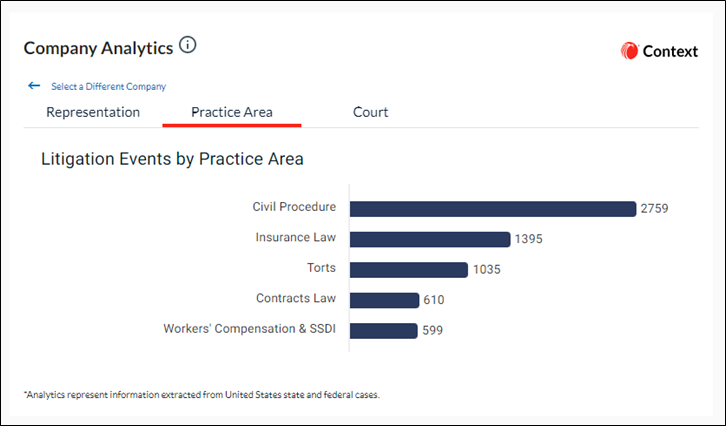Click the Workers' Compensation & SSDI label

coord(250,329)
